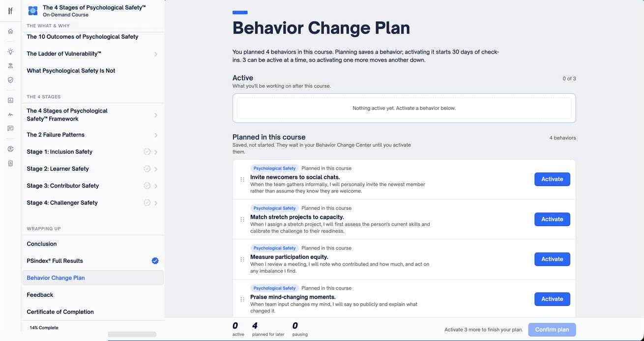Screen dimensions: 644x341
Task: Click the status circle for Stage 3: Contributor Safety
Action: coord(147,186)
